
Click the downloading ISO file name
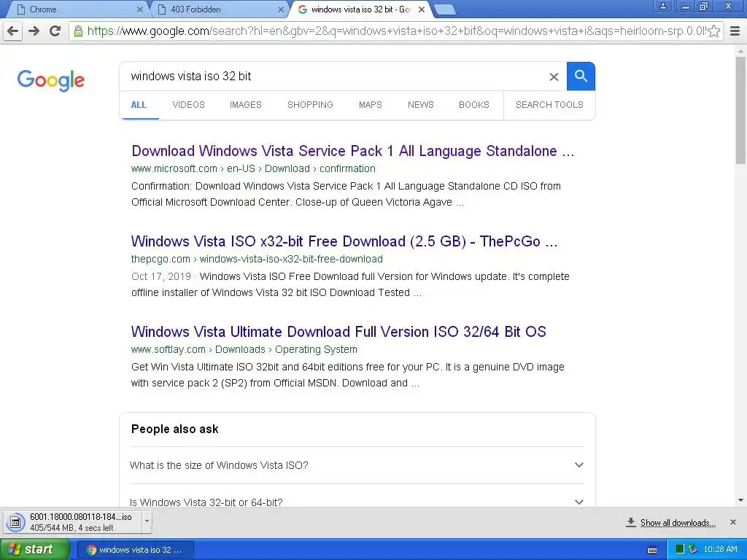[80, 517]
